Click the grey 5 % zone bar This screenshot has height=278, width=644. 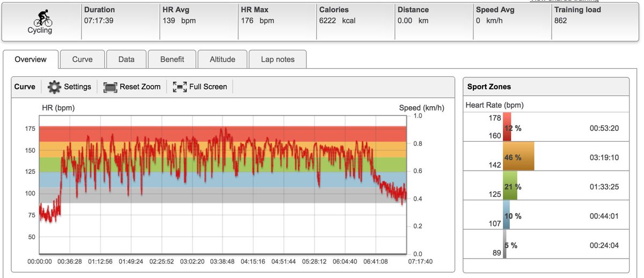[504, 244]
